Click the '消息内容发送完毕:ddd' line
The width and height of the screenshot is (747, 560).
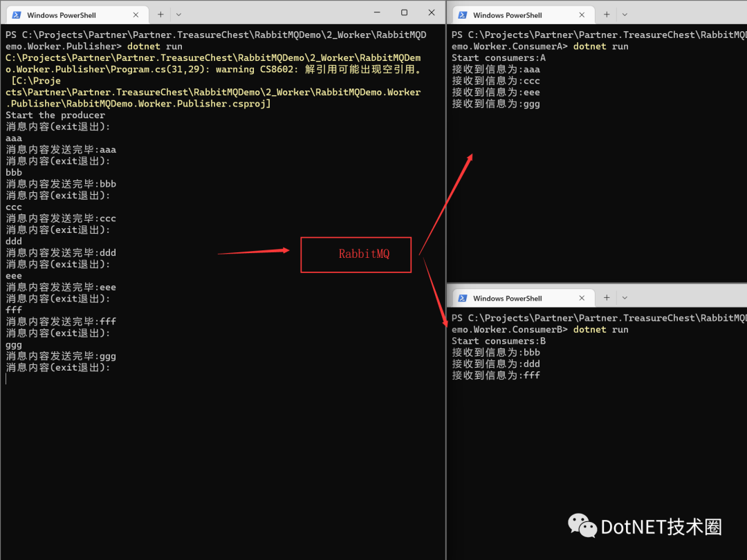coord(61,253)
